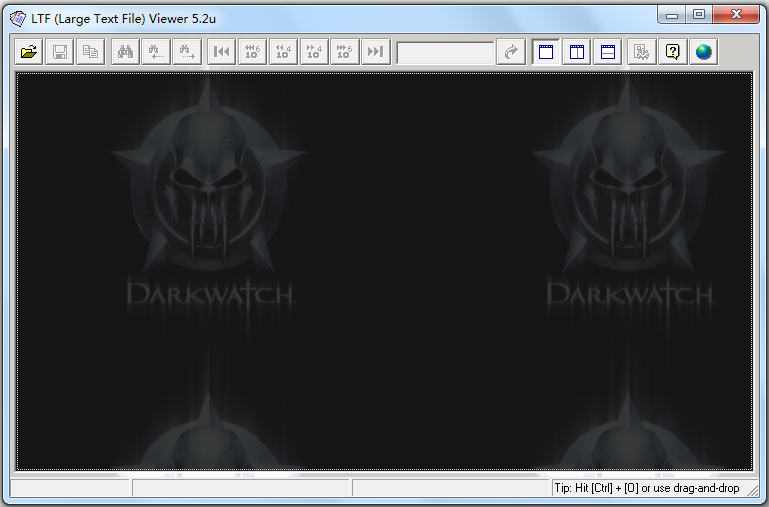
Task: Minimize the LTF Viewer window
Action: click(x=672, y=15)
